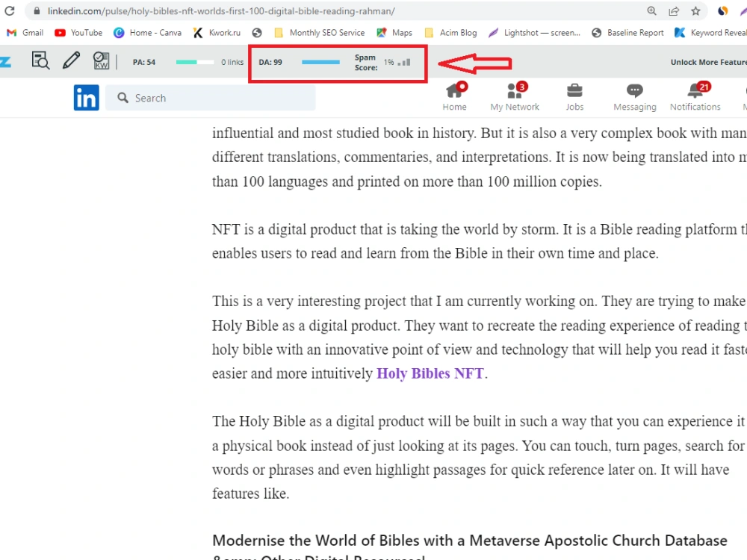Screen dimensions: 747x560
Task: Open the Lightshot screenshot bookmark
Action: (x=535, y=32)
